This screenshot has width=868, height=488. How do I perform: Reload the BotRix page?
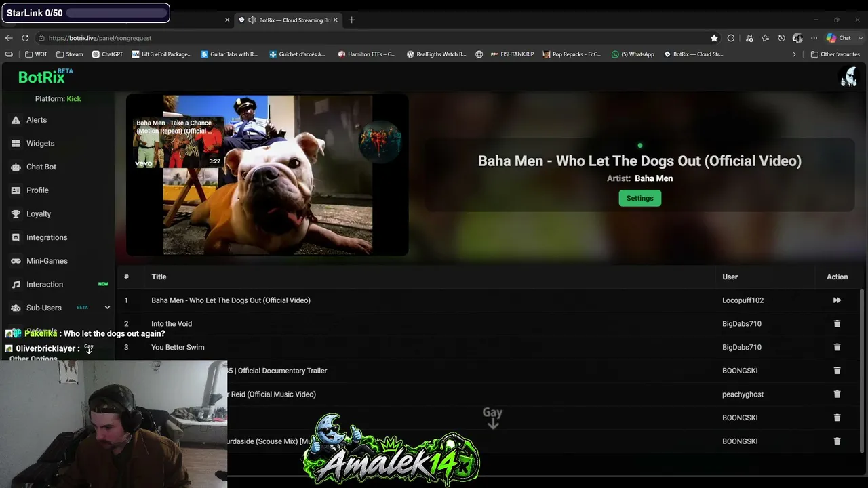tap(25, 38)
